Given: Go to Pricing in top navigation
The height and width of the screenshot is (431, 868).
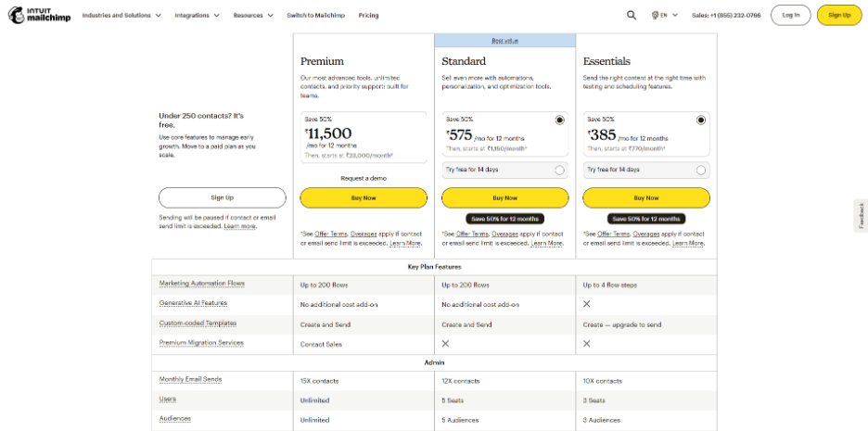Looking at the screenshot, I should (x=369, y=16).
